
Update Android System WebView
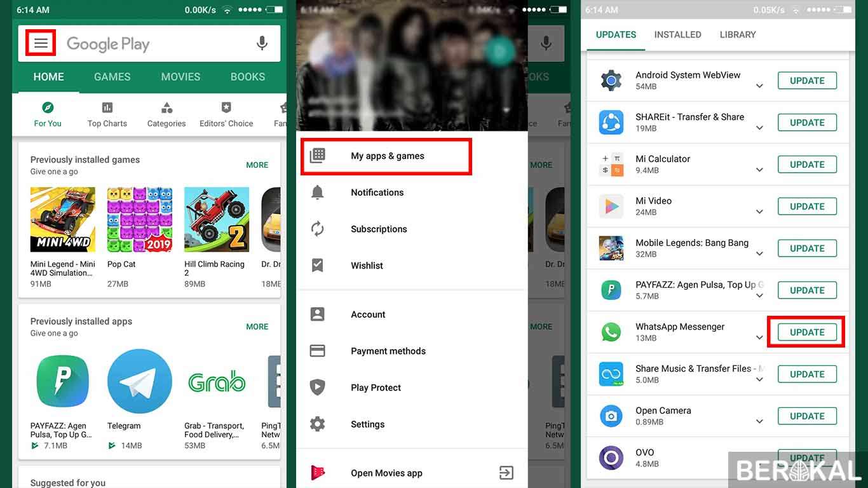807,81
